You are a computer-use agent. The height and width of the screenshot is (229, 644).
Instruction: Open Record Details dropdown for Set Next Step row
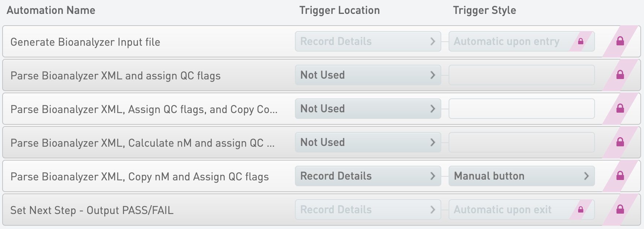click(x=368, y=210)
